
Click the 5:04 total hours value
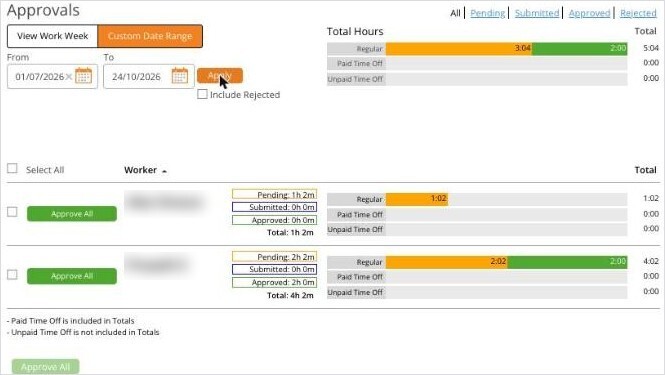point(651,48)
